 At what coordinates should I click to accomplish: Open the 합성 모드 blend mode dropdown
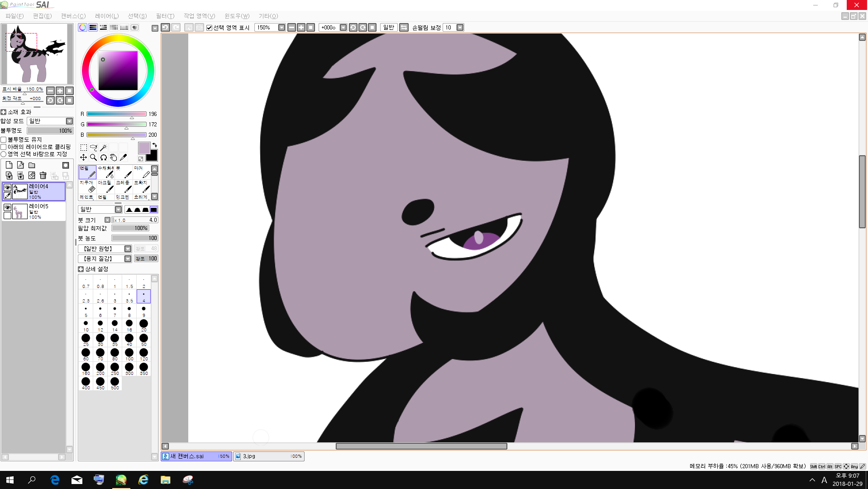coord(69,121)
